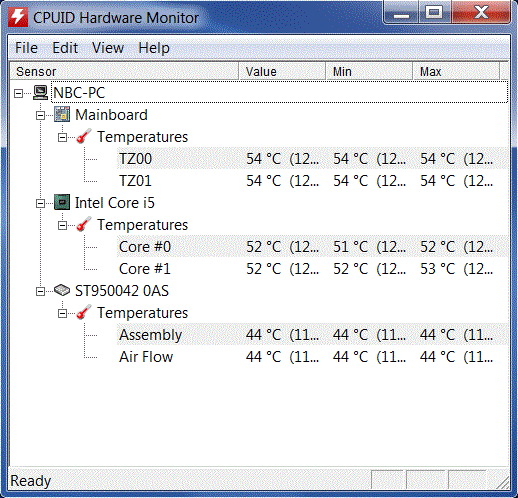Click the Sensor column header
This screenshot has width=518, height=498.
[124, 71]
